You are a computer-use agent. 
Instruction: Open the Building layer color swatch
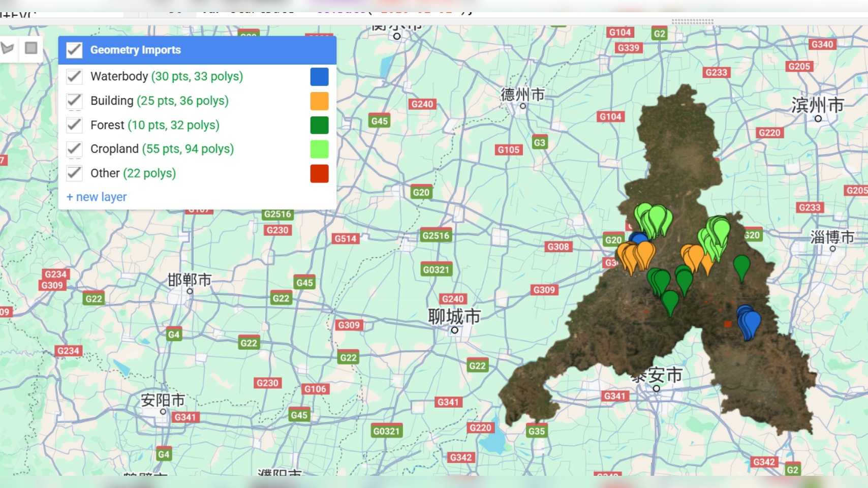pos(319,101)
